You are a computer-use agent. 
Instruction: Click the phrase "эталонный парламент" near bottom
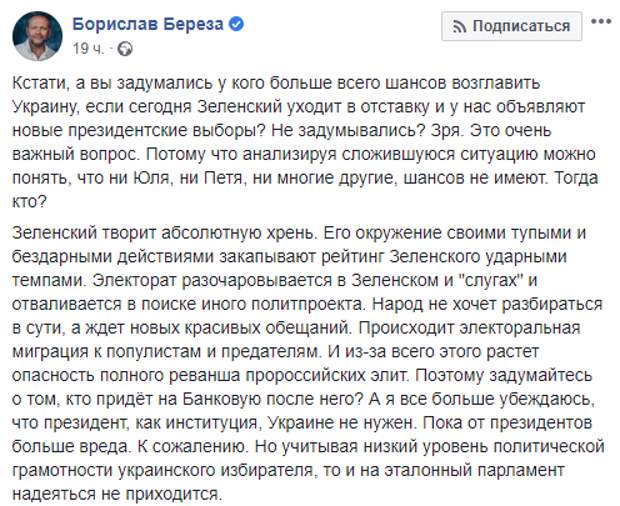tap(474, 470)
